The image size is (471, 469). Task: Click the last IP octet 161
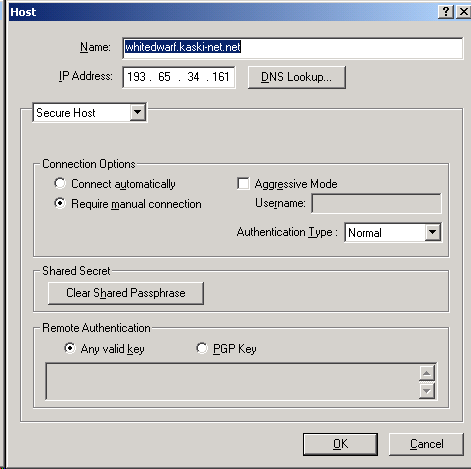pos(221,77)
